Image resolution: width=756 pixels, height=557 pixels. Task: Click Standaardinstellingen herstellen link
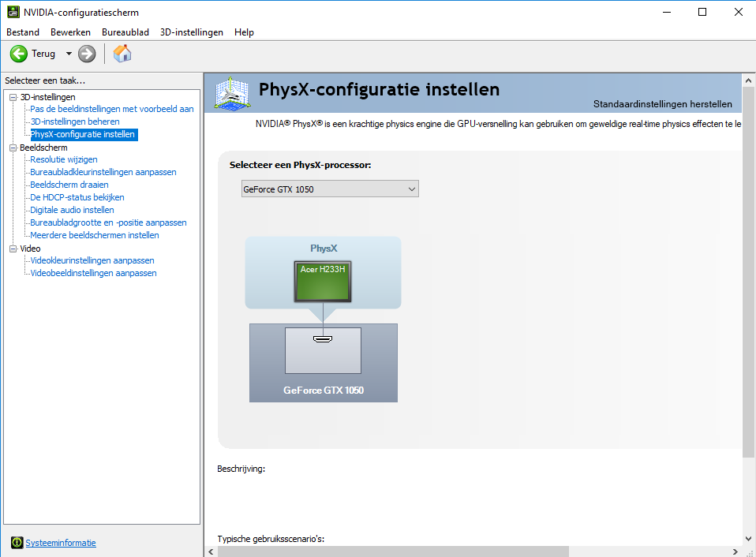[662, 104]
